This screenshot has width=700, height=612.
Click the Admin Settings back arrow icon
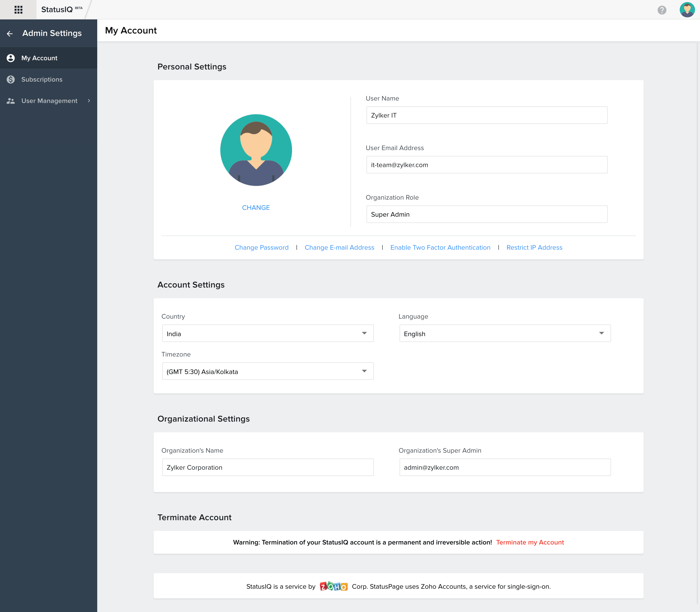click(10, 33)
